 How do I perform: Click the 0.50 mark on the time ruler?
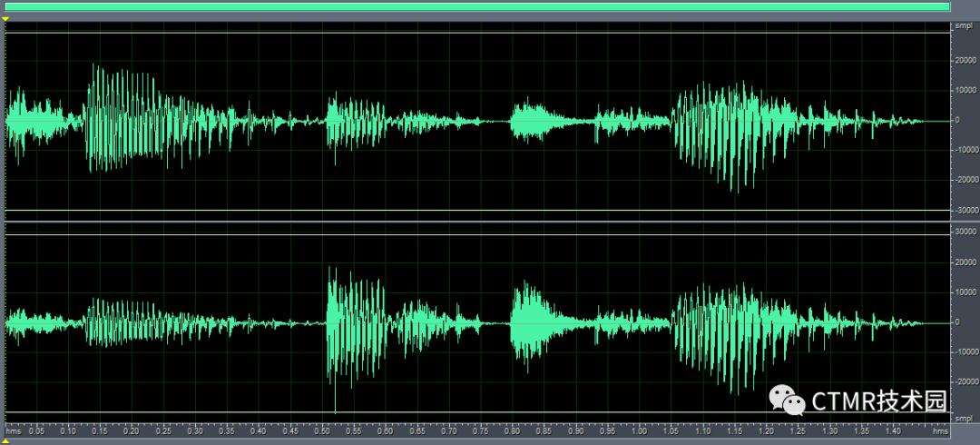point(322,432)
